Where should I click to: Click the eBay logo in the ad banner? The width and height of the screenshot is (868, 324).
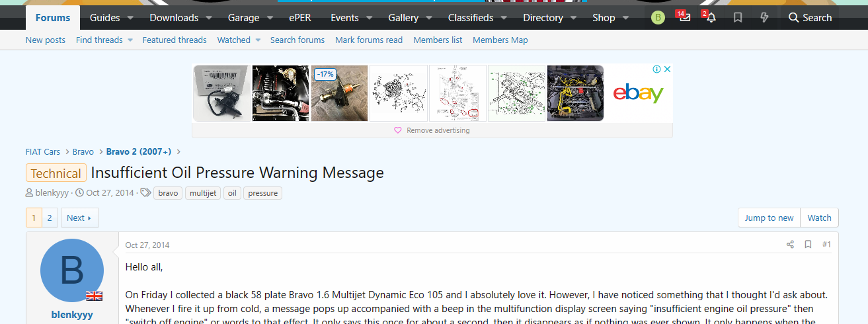point(638,93)
